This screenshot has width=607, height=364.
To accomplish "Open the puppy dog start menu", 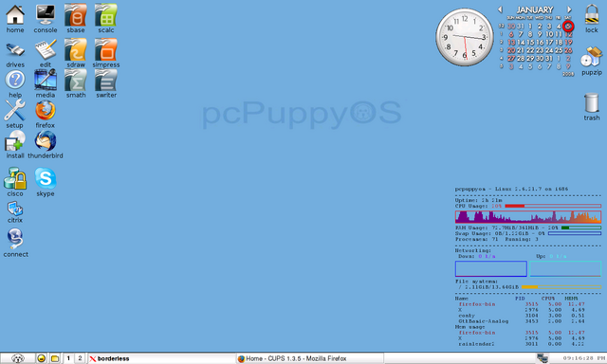I will click(18, 358).
